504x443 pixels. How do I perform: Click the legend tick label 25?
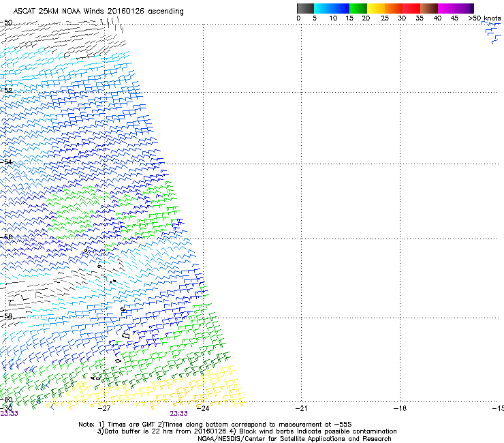(385, 18)
